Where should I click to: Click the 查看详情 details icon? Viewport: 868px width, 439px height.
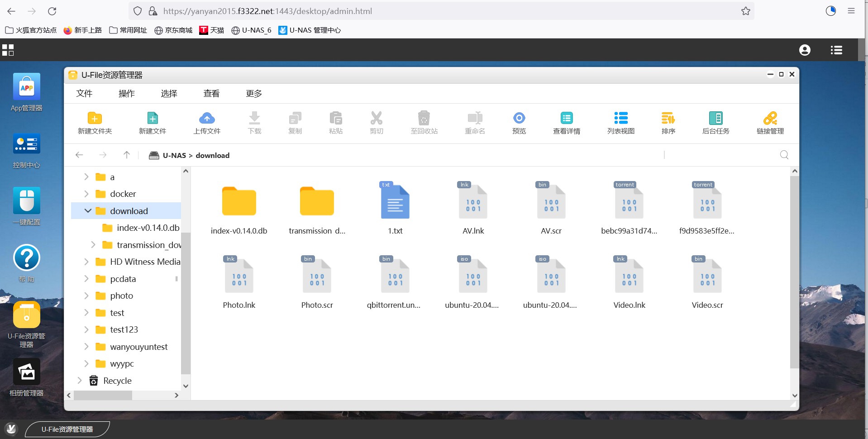pyautogui.click(x=566, y=119)
